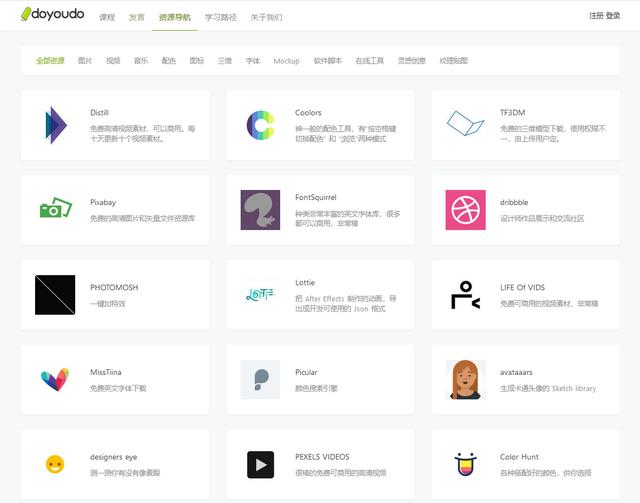Filter resources by 灵感创意
This screenshot has width=640, height=503.
tap(411, 60)
